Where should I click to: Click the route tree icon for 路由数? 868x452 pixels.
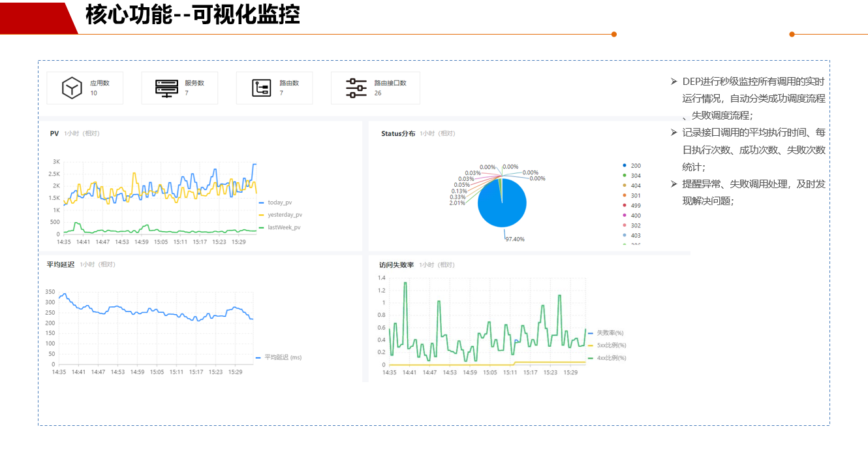coord(262,88)
